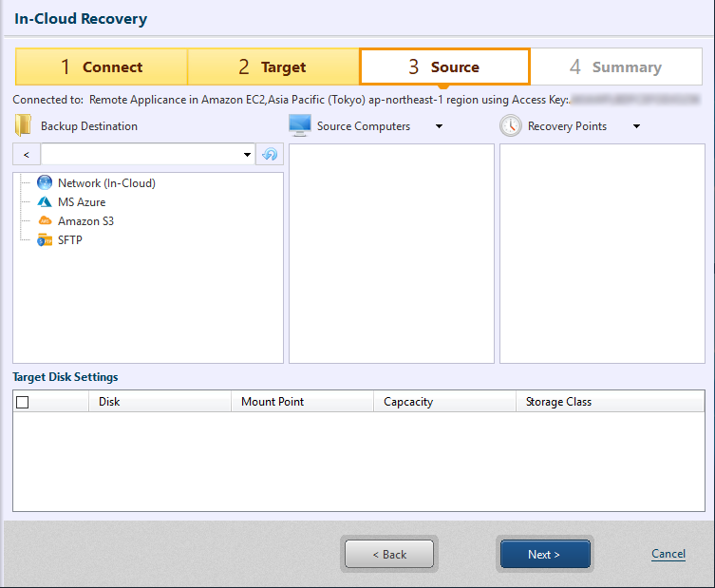Open the Summary step tab
Viewport: 715px width, 588px height.
[615, 67]
